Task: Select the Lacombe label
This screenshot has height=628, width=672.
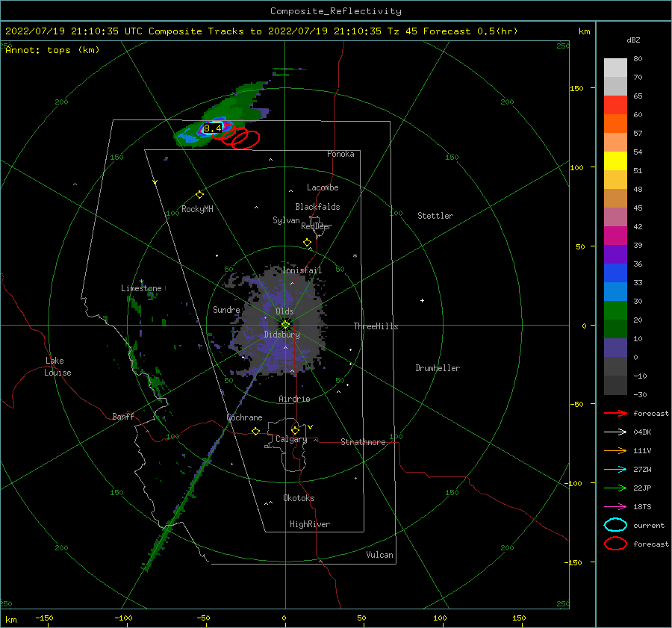Action: [x=323, y=187]
